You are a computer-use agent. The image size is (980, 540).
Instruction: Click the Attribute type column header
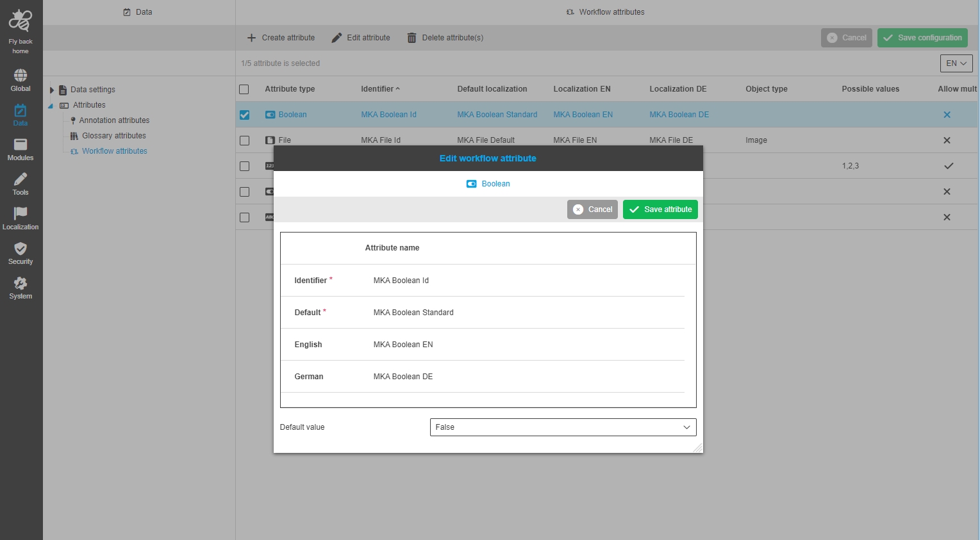pyautogui.click(x=290, y=89)
